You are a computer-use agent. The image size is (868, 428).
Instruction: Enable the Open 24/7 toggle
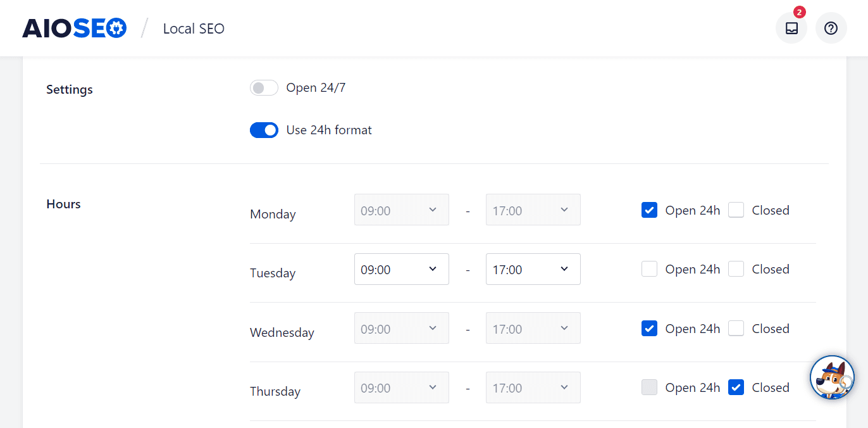pyautogui.click(x=264, y=88)
